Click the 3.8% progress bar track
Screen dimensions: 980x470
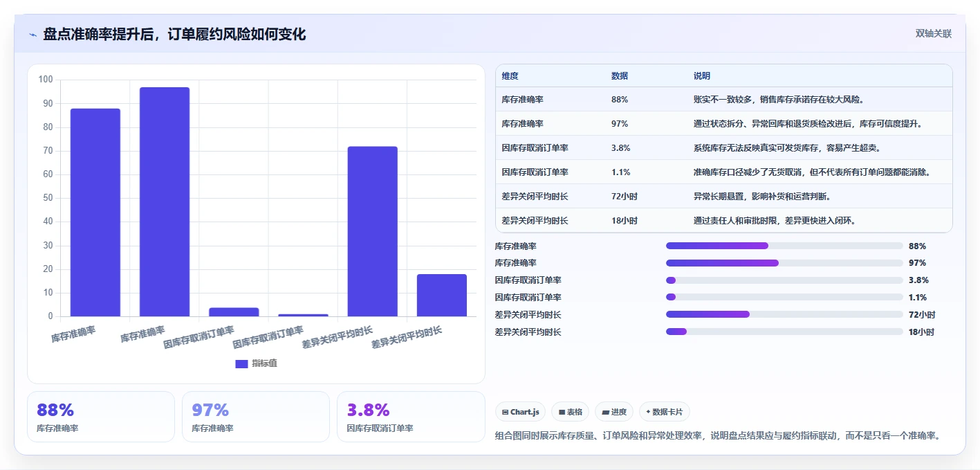[784, 280]
